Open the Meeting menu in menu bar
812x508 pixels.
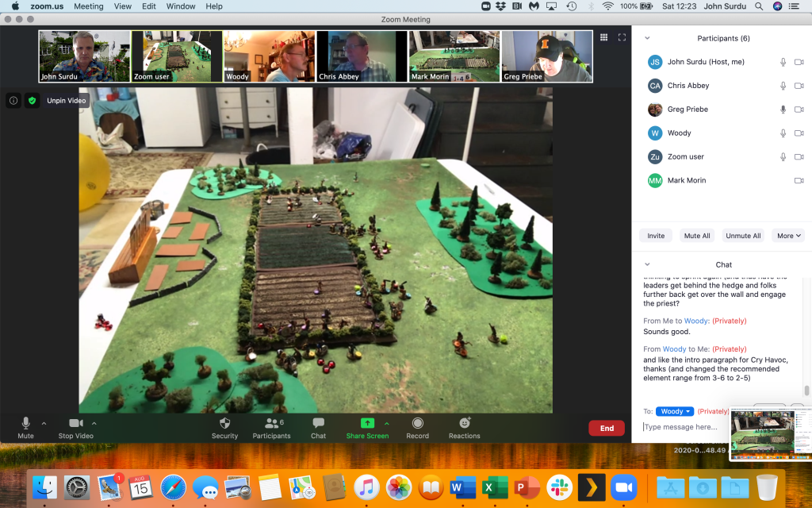88,6
